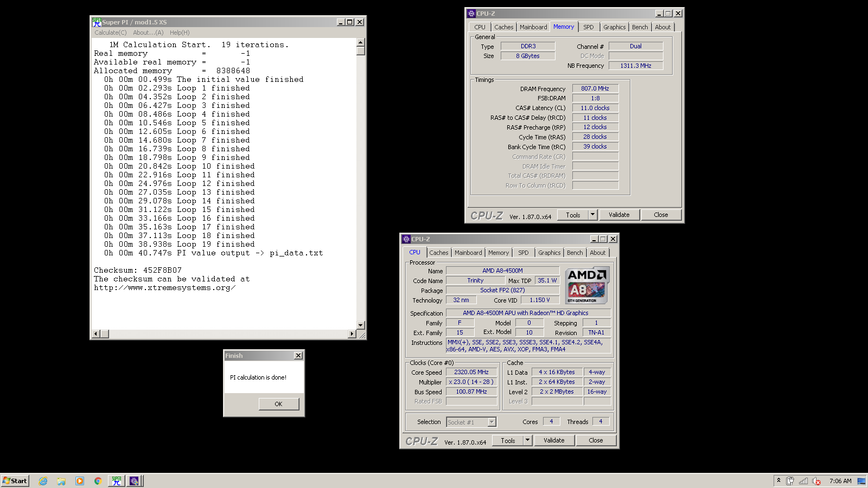
Task: Open Google Chrome from the taskbar
Action: coord(98,481)
